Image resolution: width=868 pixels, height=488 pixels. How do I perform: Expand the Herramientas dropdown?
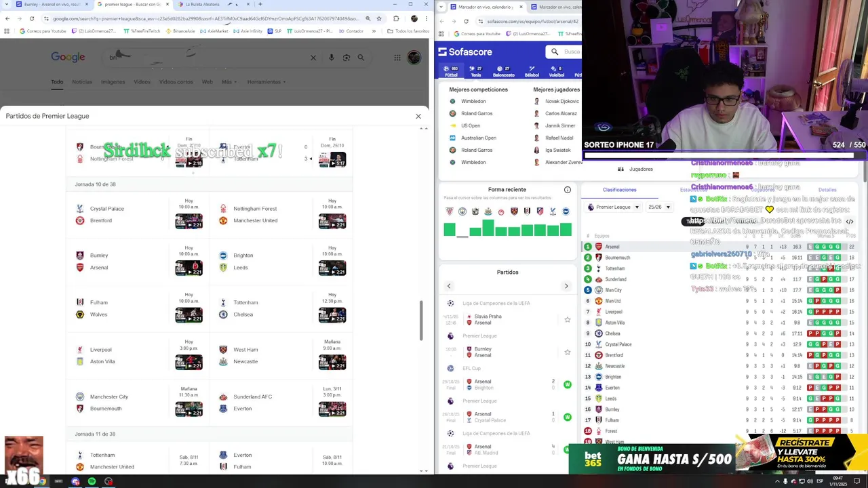pyautogui.click(x=266, y=82)
